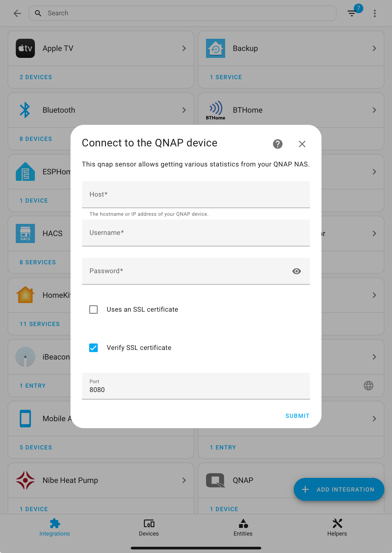
Task: Click the back arrow beside the search bar
Action: point(17,13)
